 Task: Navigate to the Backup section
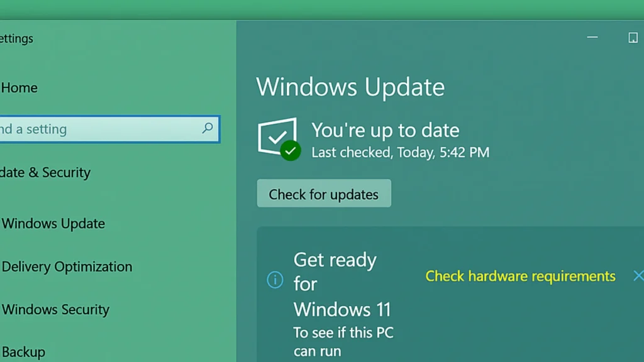coord(23,352)
